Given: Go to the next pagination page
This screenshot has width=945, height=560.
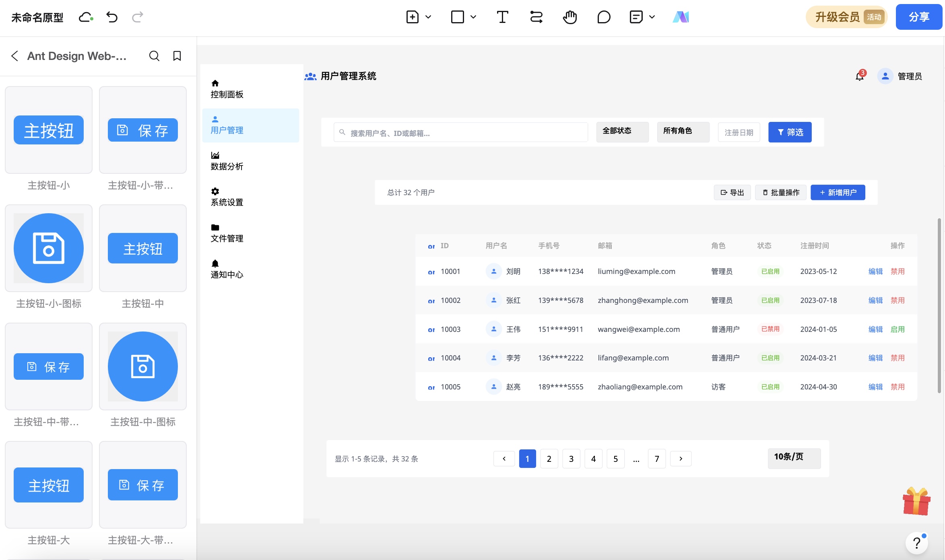Looking at the screenshot, I should pos(681,459).
